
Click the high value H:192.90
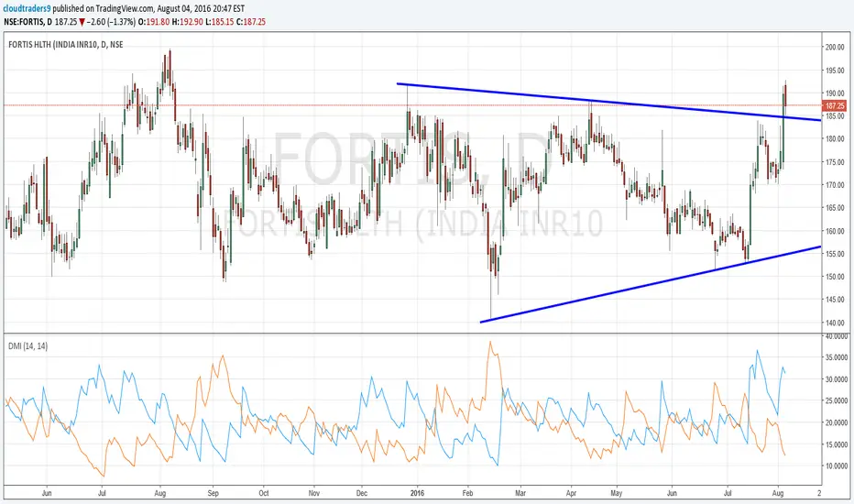tap(187, 22)
